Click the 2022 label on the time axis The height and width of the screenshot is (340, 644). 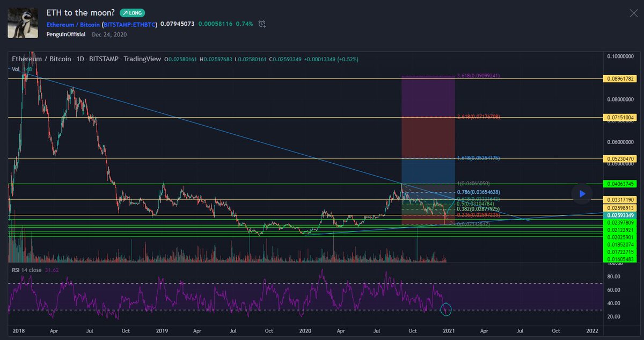pos(592,331)
